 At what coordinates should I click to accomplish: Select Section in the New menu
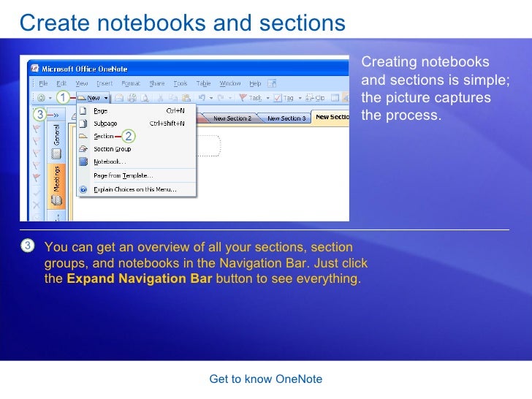(137, 136)
